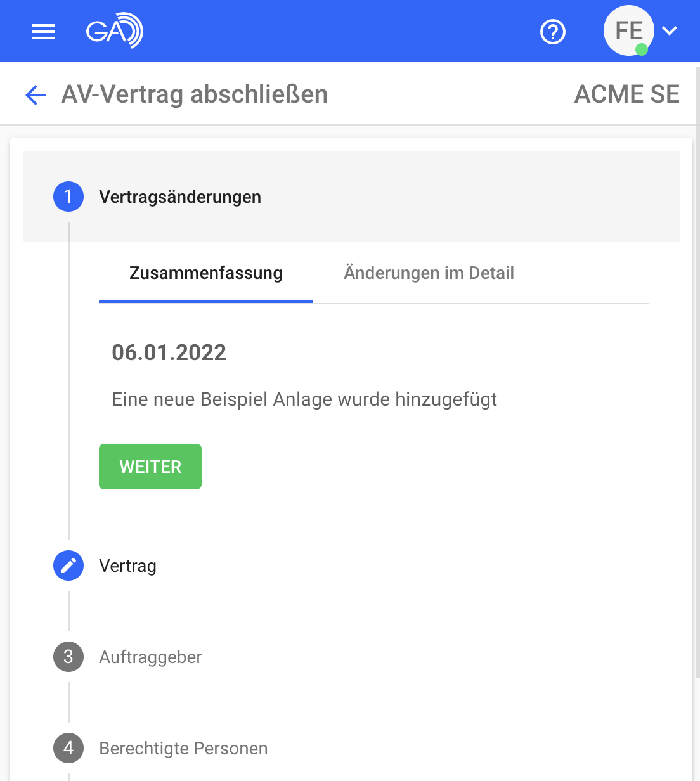Click the vertical scrollbar on right edge
The image size is (700, 781).
(x=697, y=371)
